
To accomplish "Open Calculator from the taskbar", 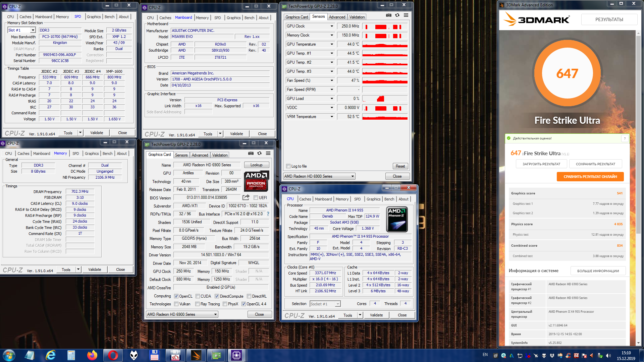I will pyautogui.click(x=71, y=355).
